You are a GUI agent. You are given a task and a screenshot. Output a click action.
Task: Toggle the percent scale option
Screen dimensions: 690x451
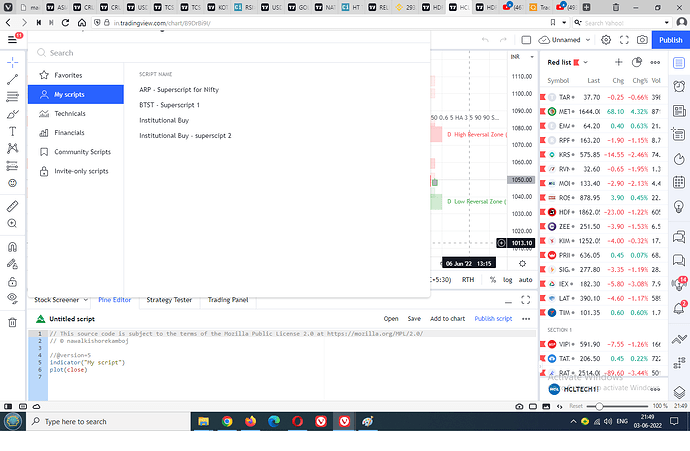[x=493, y=280]
